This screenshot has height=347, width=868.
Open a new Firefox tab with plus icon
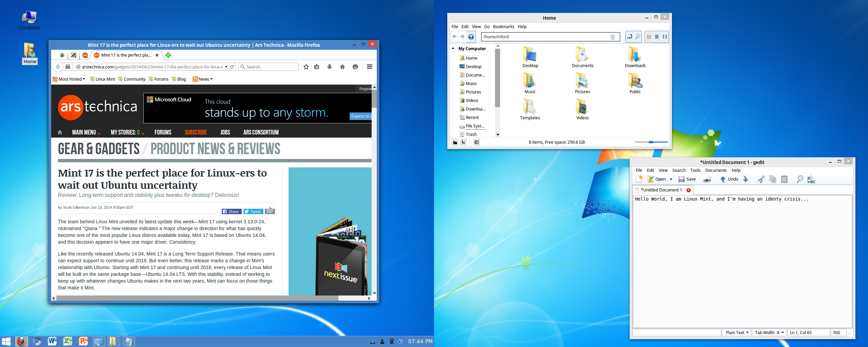click(168, 55)
